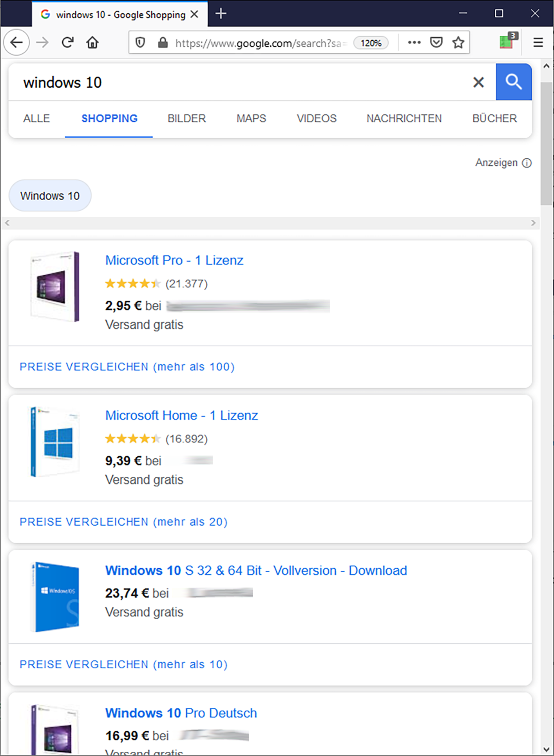Switch to the Bilder tab
This screenshot has height=756, width=554.
(186, 118)
